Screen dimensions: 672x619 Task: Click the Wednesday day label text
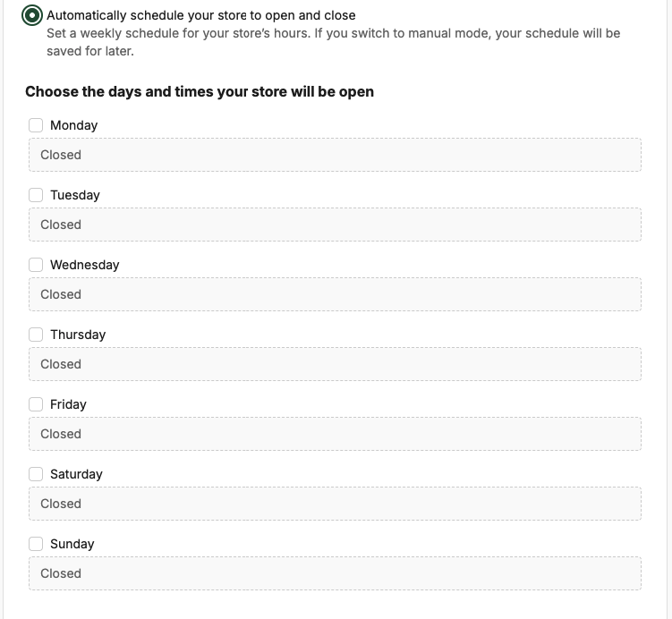click(x=84, y=265)
